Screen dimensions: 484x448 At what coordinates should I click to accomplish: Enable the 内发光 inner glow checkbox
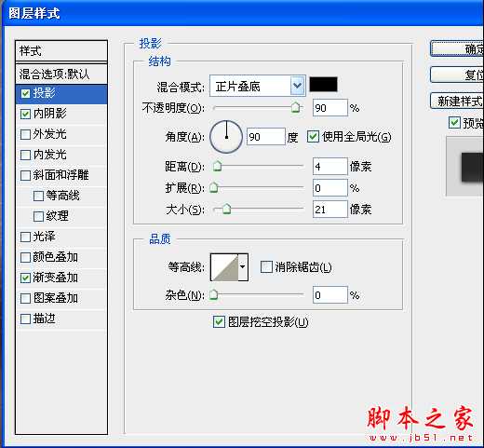(x=25, y=155)
